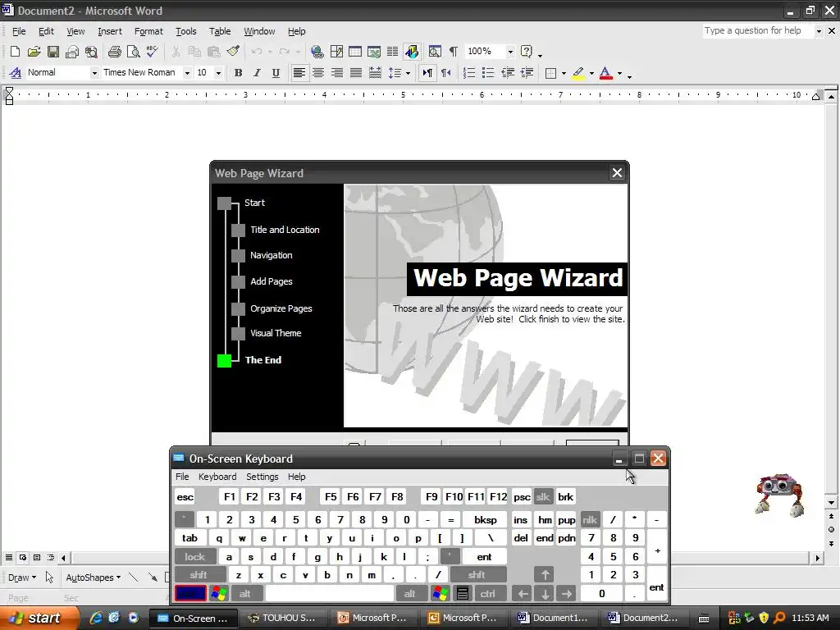This screenshot has width=840, height=630.
Task: Switch to Document1 taskbar button
Action: click(x=553, y=618)
